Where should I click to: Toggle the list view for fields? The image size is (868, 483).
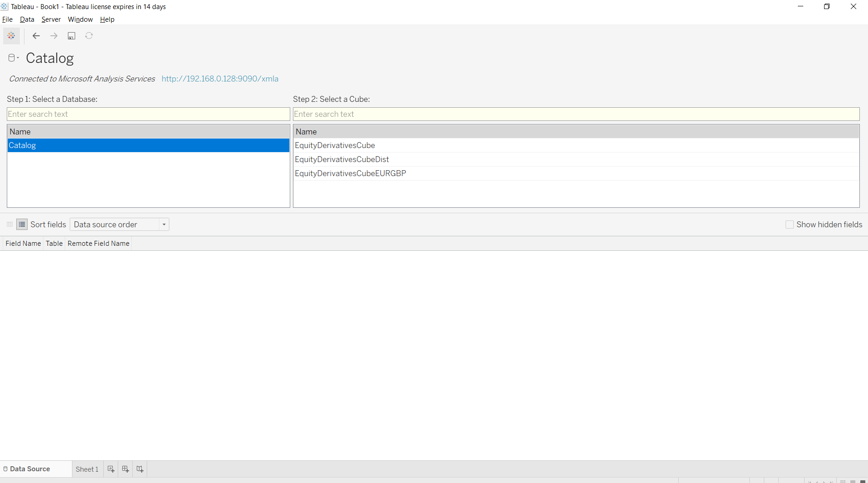coord(21,224)
